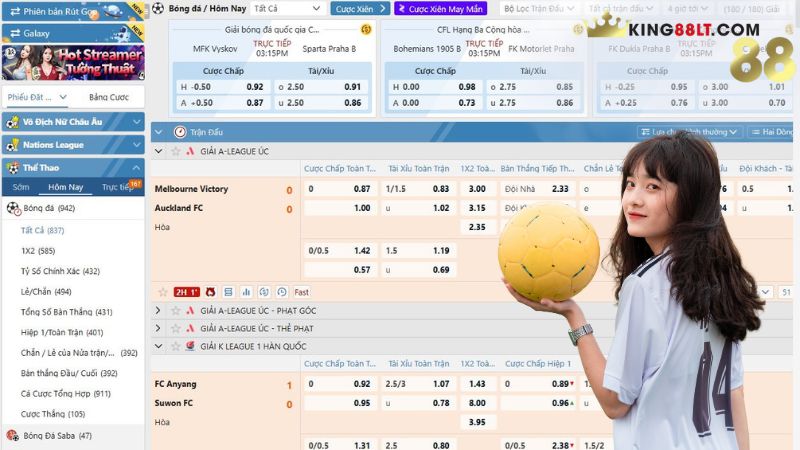Switch to the Trực tiếp tab

pyautogui.click(x=118, y=187)
